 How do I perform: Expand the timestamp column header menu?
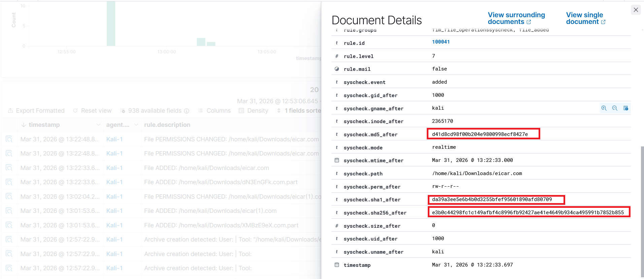[x=98, y=125]
